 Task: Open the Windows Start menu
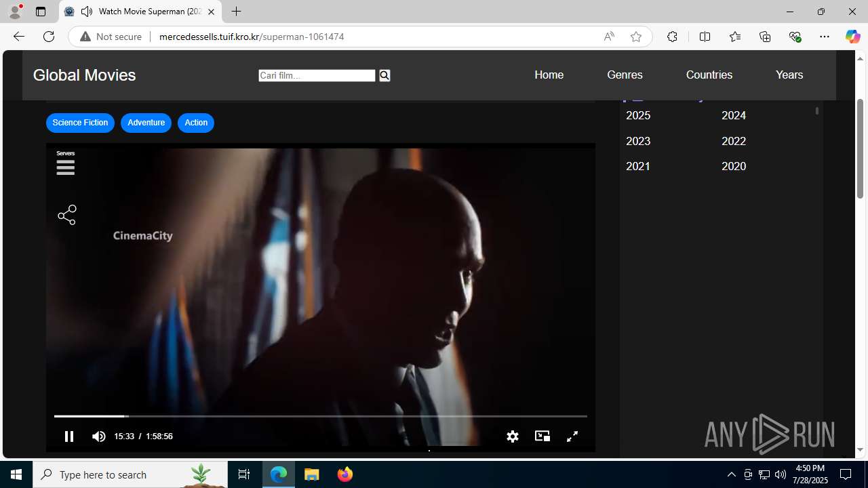tap(16, 474)
